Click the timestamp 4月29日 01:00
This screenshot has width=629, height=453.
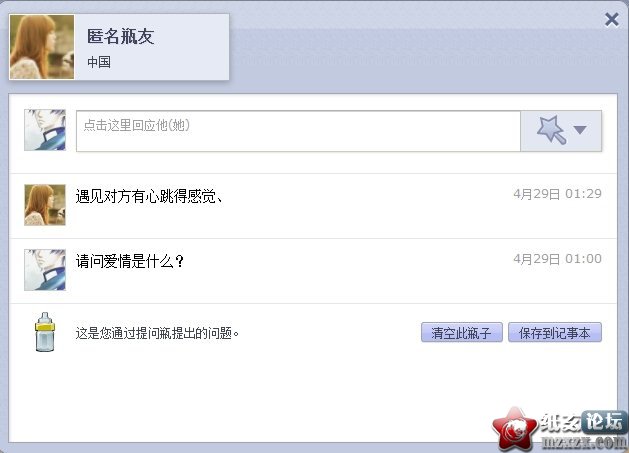click(558, 259)
